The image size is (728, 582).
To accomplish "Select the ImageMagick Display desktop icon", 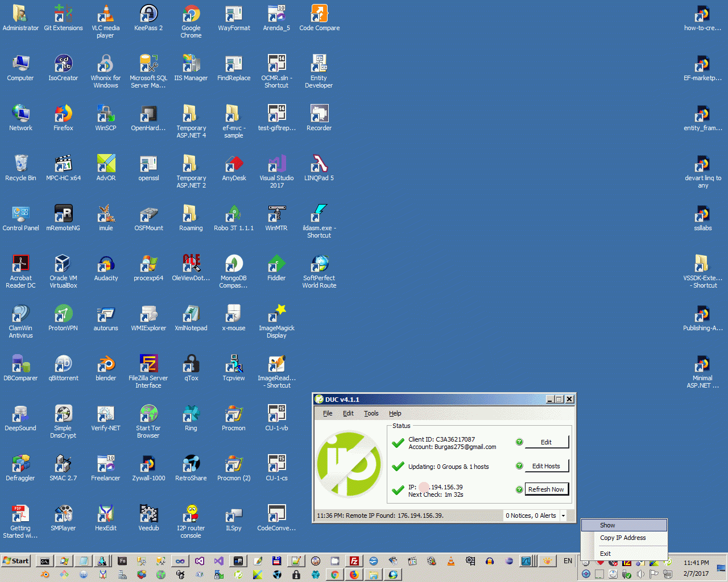I will (x=276, y=322).
